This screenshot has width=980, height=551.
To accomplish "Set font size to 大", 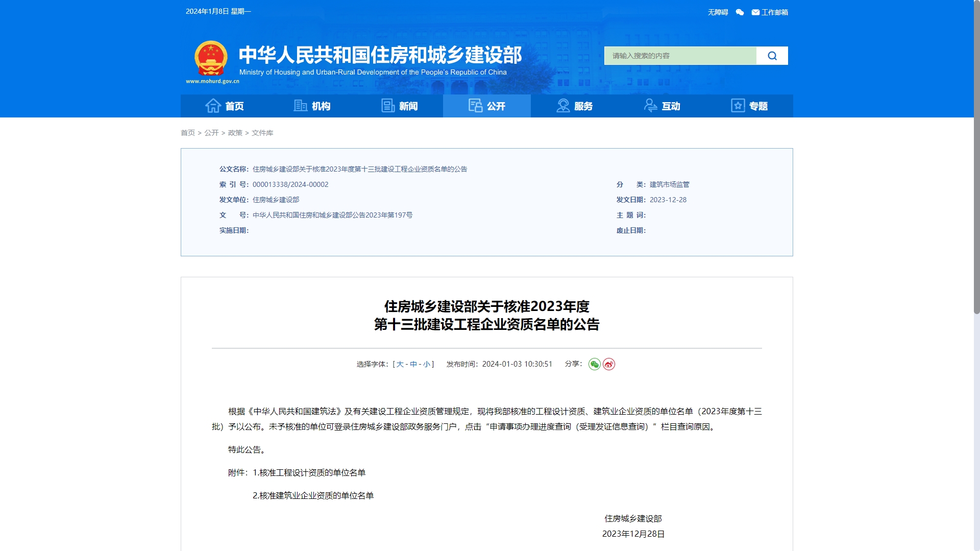I will coord(400,364).
